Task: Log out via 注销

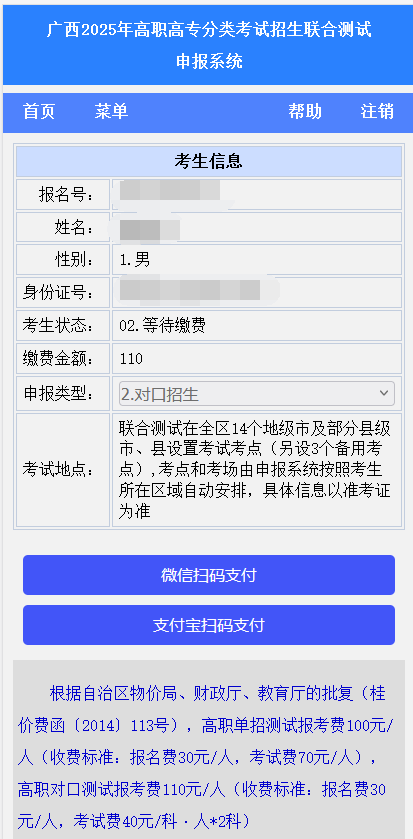Action: tap(377, 111)
